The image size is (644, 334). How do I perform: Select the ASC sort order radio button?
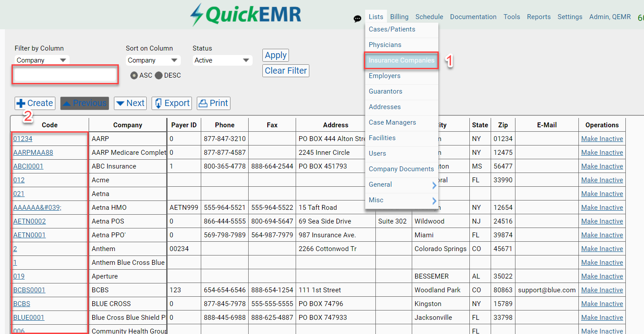pos(134,75)
